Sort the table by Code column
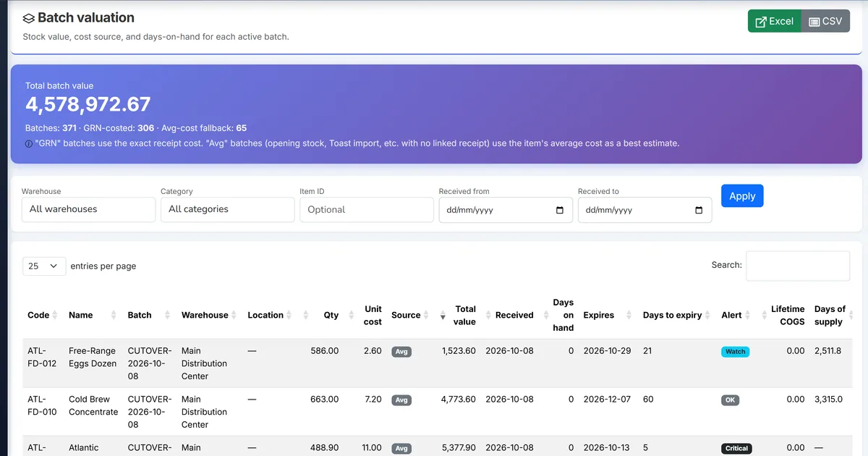This screenshot has height=456, width=868. pos(42,315)
